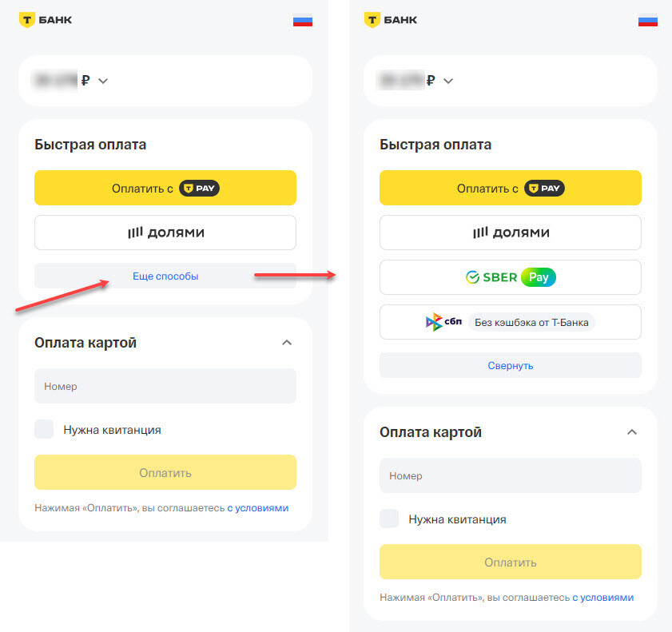Image resolution: width=672 pixels, height=632 pixels.
Task: Expand amount details chevron in right panel
Action: 447,81
